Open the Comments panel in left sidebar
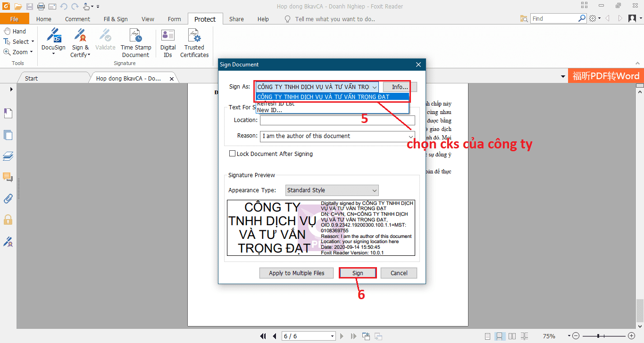The width and height of the screenshot is (644, 343). tap(8, 177)
